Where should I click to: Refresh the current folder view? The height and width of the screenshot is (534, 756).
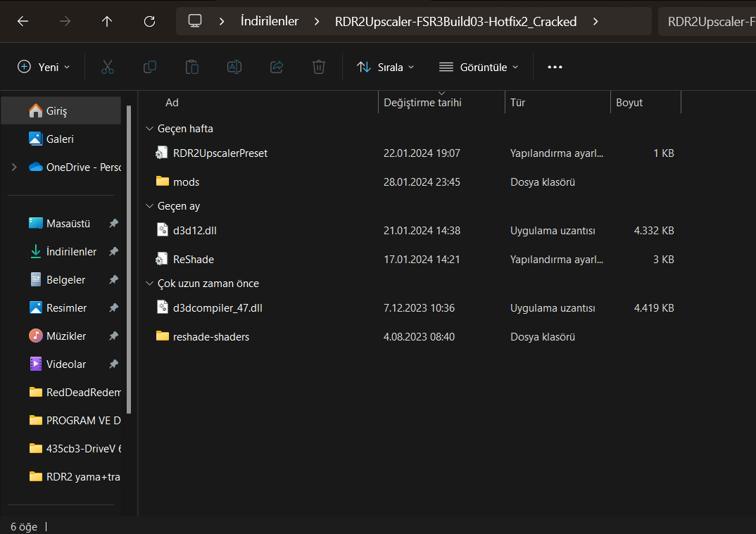pyautogui.click(x=149, y=21)
